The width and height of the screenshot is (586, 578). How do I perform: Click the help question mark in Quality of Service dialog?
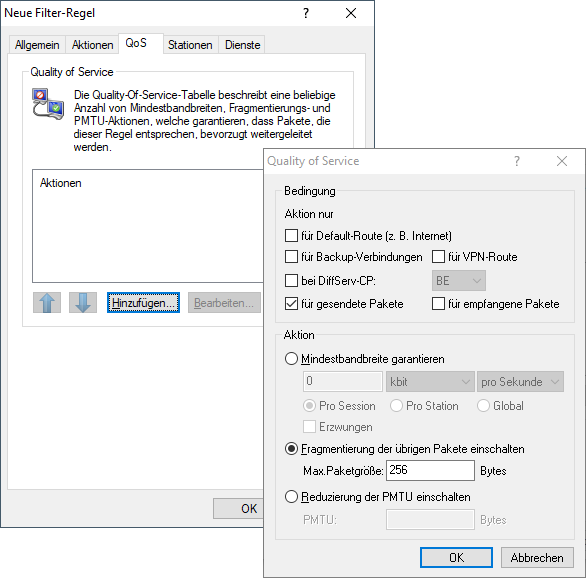(516, 161)
